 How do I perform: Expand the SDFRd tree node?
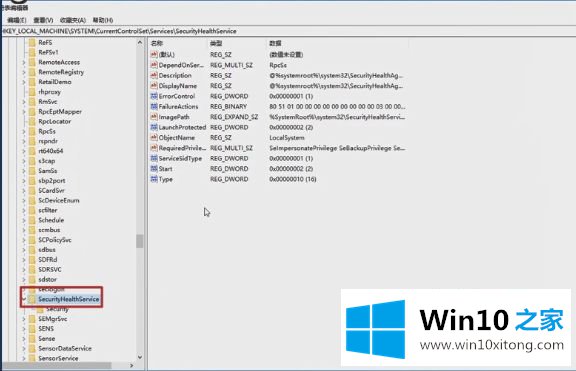tap(24, 260)
